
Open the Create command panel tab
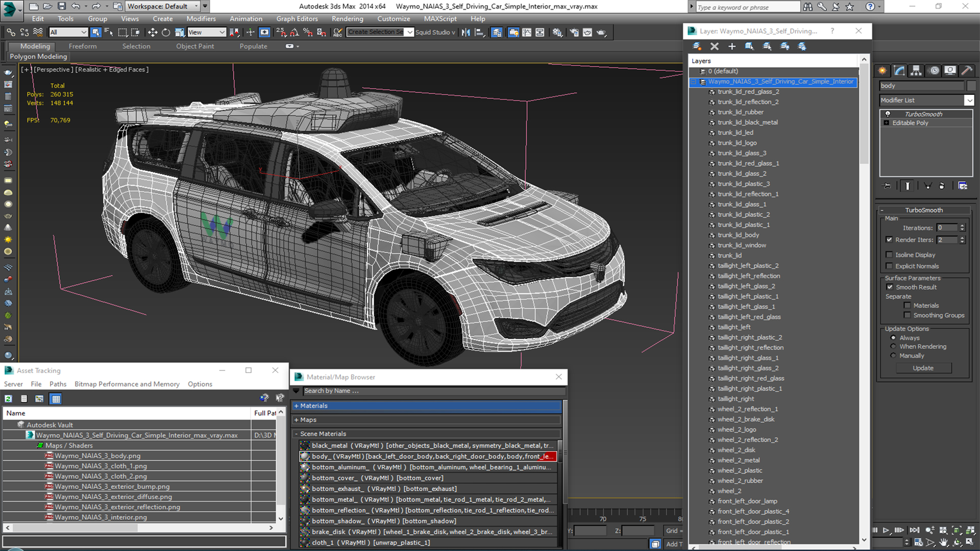click(883, 70)
